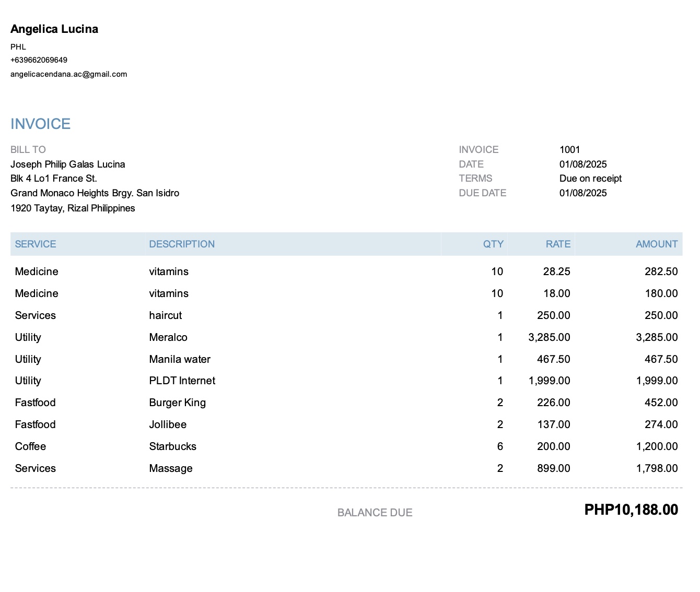This screenshot has height=592, width=700.
Task: Click the Burger King line item
Action: click(x=177, y=402)
